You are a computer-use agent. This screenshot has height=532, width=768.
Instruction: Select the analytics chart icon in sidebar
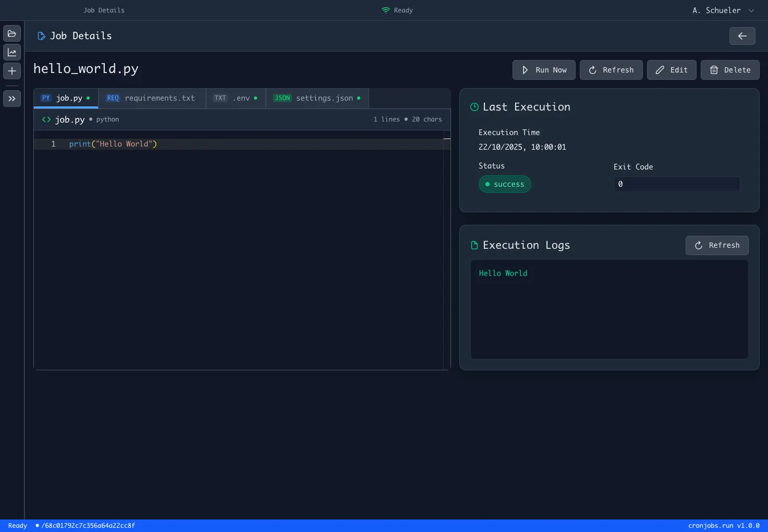tap(11, 52)
